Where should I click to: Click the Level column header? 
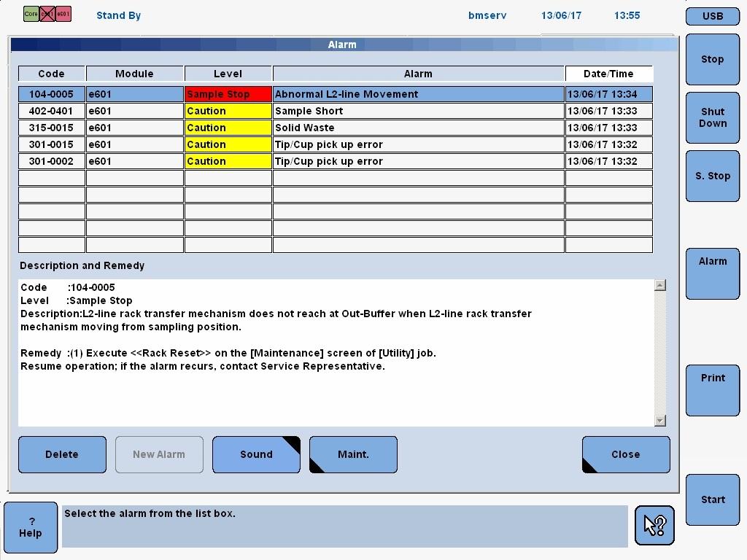pos(228,74)
